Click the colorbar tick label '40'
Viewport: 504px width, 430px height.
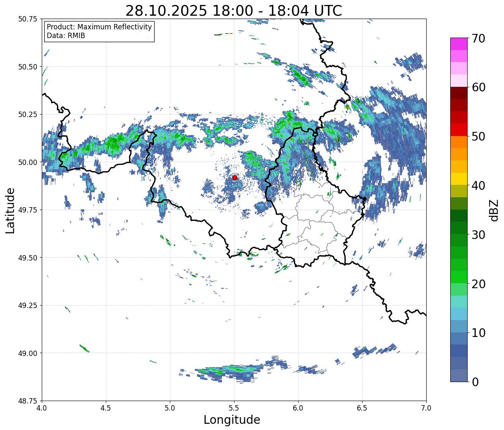(x=478, y=186)
